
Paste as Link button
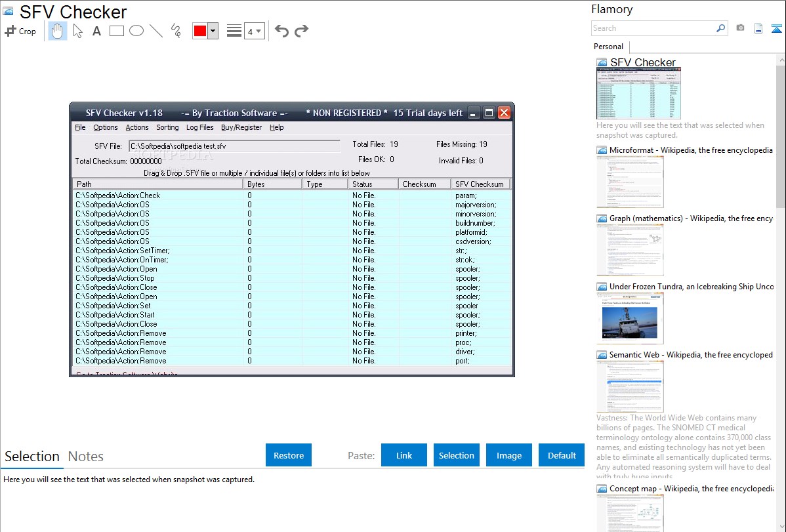point(404,455)
